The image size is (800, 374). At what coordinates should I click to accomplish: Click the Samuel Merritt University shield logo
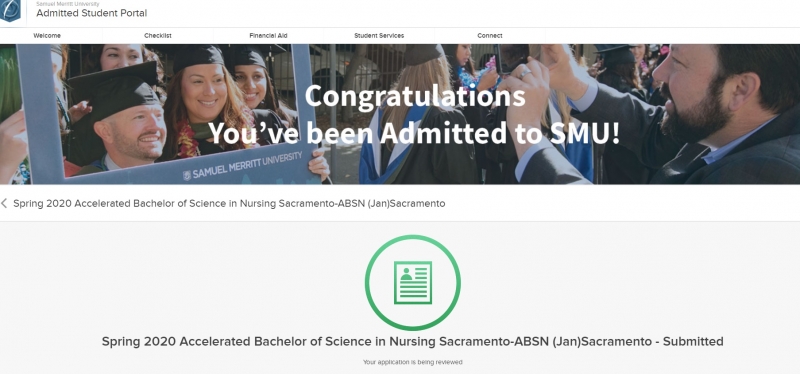(10, 11)
